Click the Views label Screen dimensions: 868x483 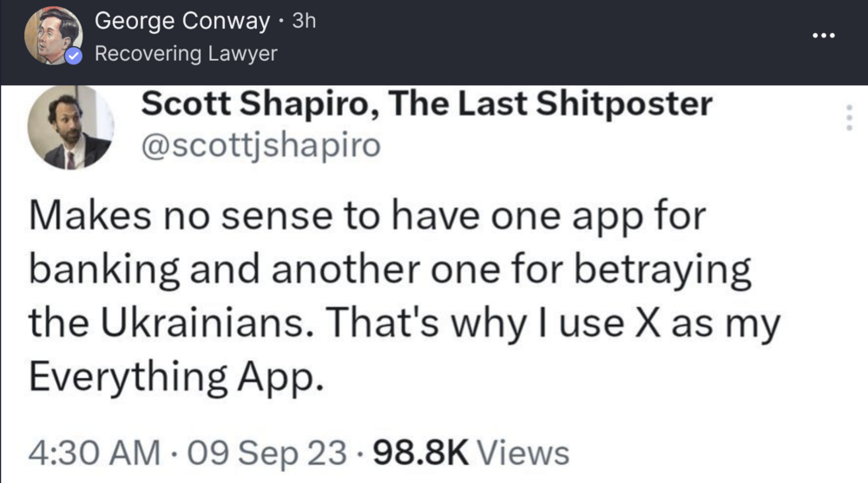point(523,453)
